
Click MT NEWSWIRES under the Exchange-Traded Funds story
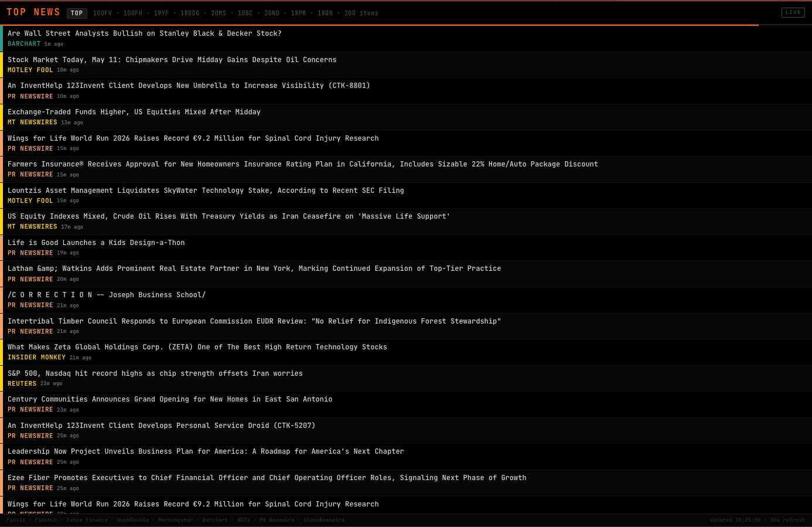pos(32,123)
